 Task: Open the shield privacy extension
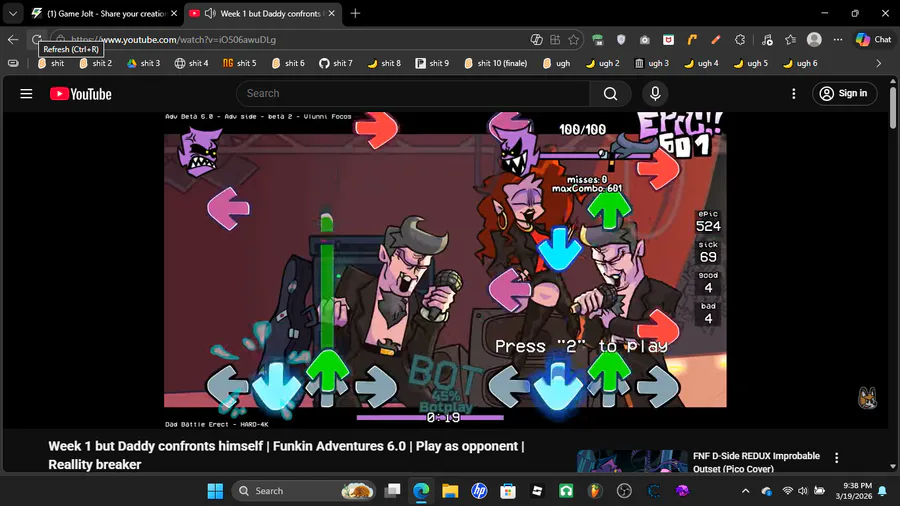(621, 40)
